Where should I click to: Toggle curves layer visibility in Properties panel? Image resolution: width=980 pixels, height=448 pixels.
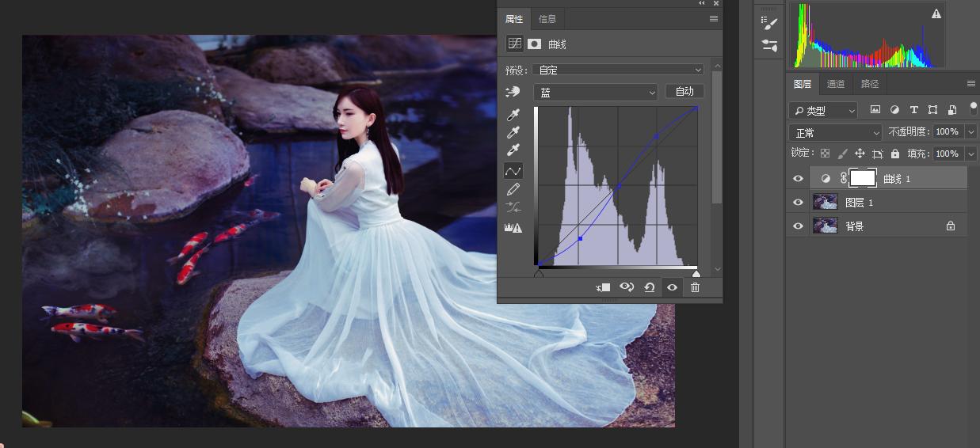pos(672,287)
